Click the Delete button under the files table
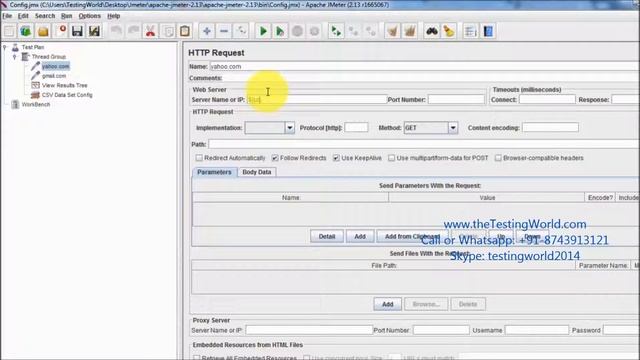 [x=468, y=304]
